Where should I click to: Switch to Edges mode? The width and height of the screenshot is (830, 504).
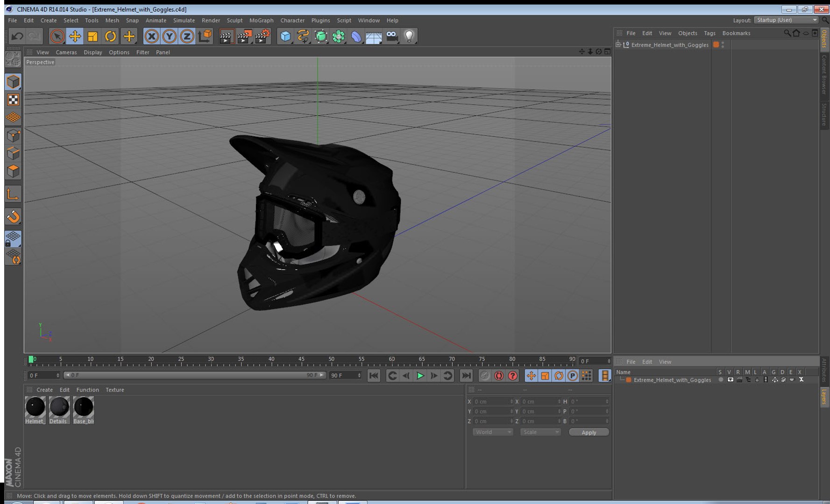(13, 153)
